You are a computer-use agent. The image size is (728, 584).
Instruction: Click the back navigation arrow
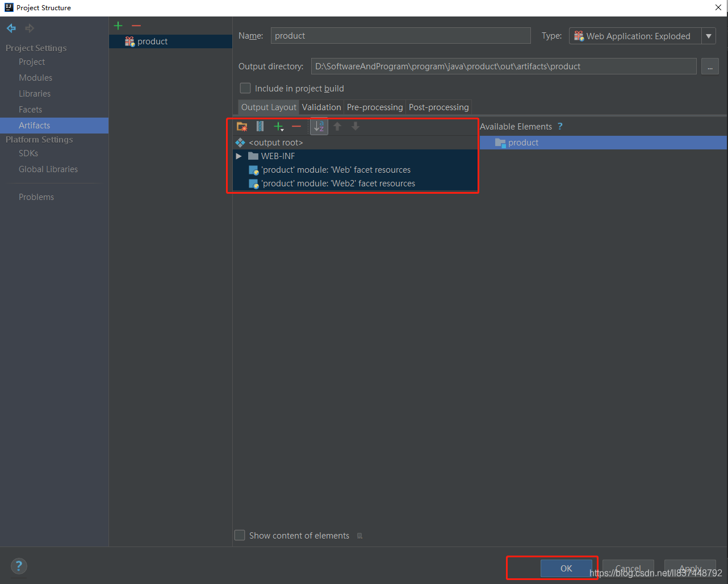[11, 28]
